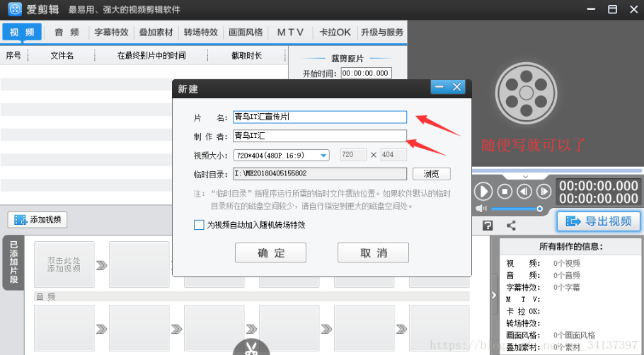The height and width of the screenshot is (355, 644).
Task: Switch to the 视频 tab
Action: pyautogui.click(x=22, y=32)
